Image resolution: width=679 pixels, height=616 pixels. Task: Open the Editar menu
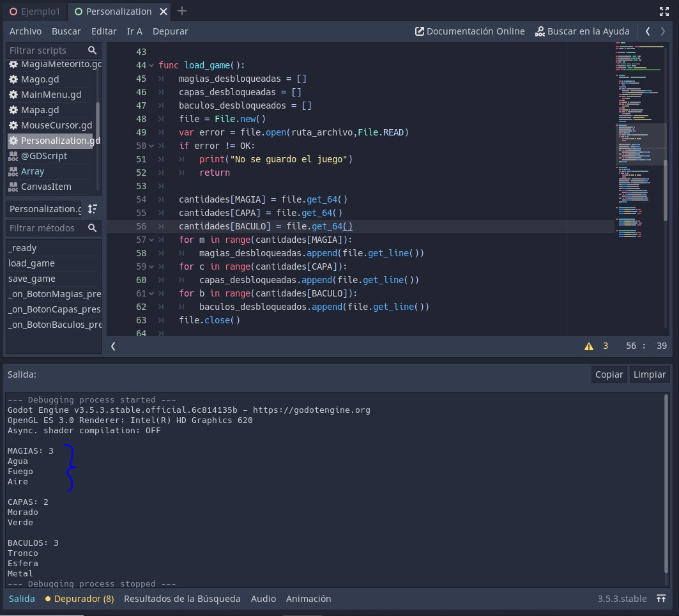[104, 31]
